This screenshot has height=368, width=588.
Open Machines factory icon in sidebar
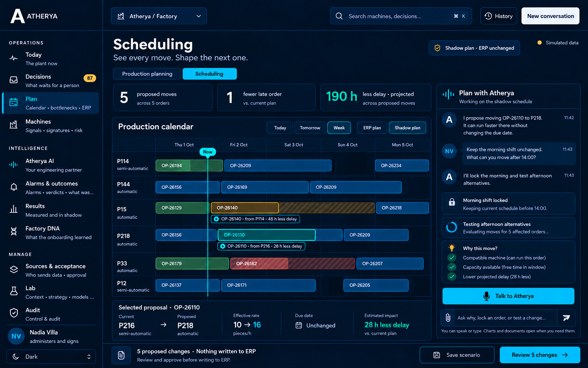coord(14,125)
